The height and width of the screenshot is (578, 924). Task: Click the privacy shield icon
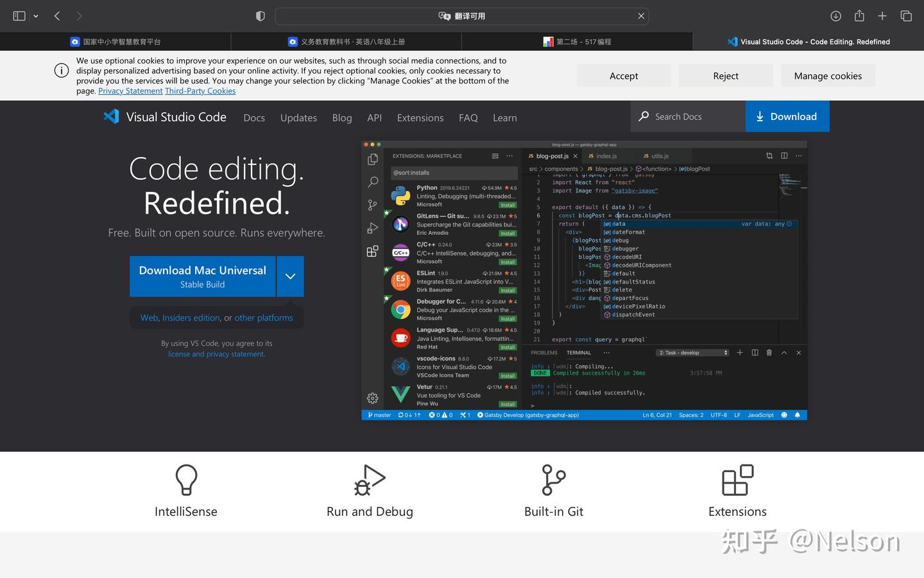(260, 16)
